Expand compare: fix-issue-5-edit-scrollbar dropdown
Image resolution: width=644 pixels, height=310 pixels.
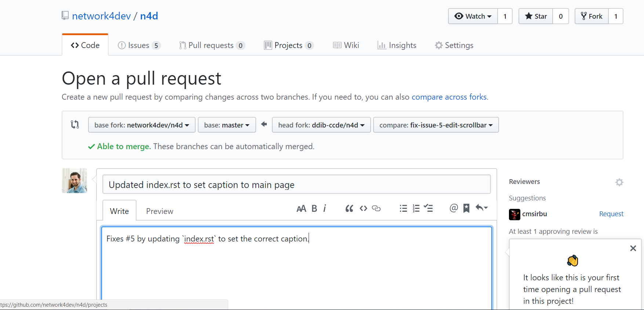[436, 125]
